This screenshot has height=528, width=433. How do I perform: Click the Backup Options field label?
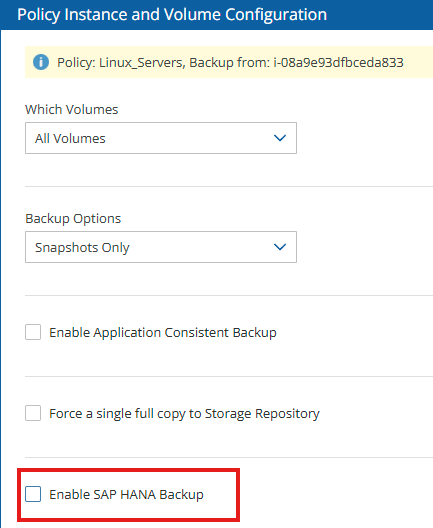[x=73, y=219]
